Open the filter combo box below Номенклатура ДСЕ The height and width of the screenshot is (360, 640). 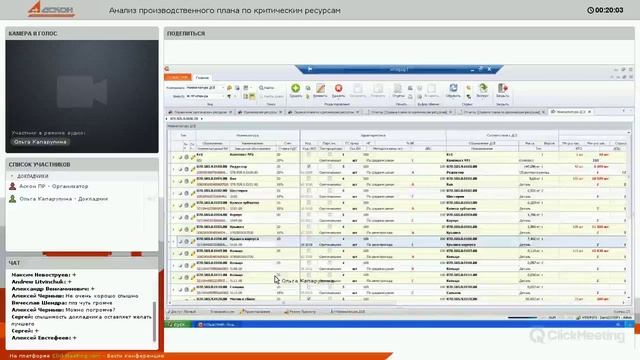click(205, 96)
